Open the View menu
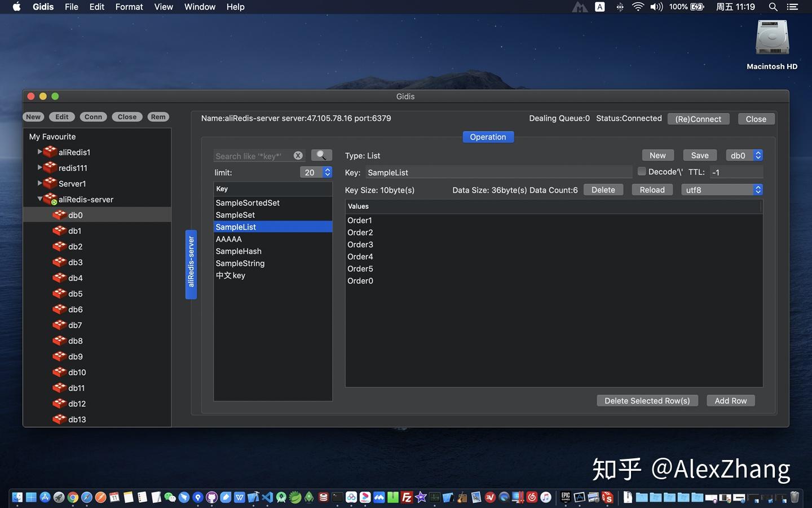The image size is (812, 508). click(x=164, y=7)
